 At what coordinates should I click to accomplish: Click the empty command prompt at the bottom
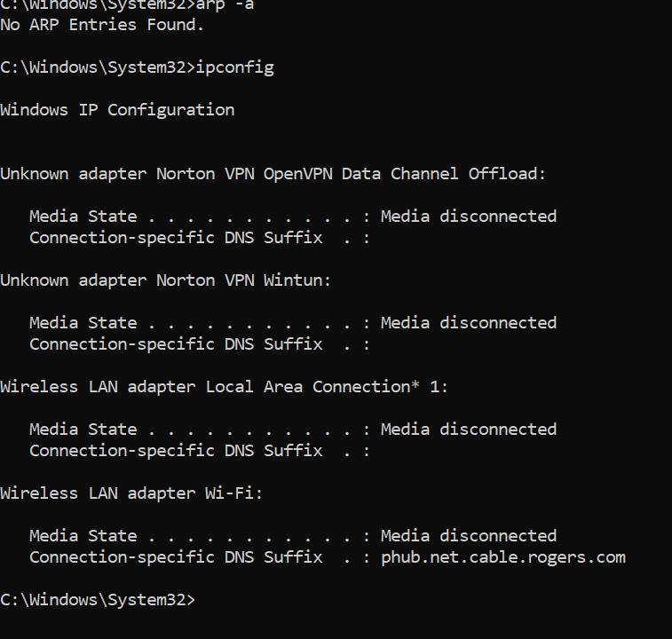click(x=98, y=600)
